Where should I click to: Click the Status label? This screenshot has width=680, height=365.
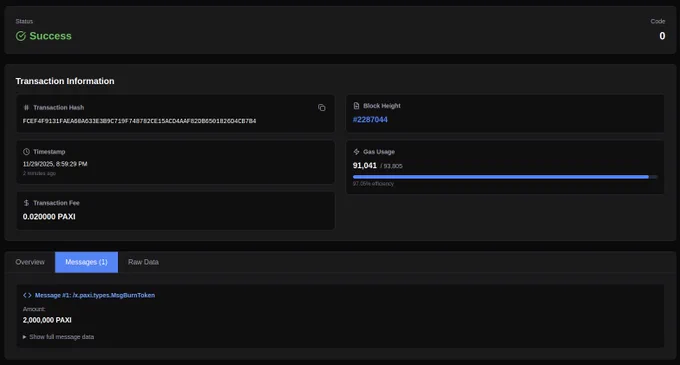tap(24, 21)
